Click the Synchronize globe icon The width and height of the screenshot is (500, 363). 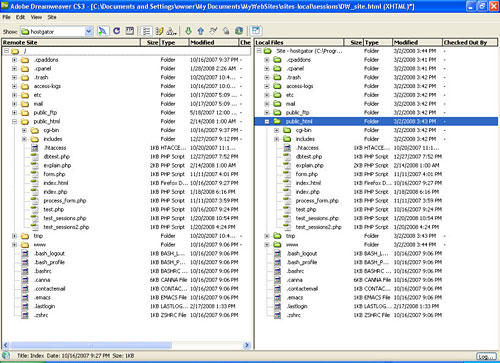239,31
